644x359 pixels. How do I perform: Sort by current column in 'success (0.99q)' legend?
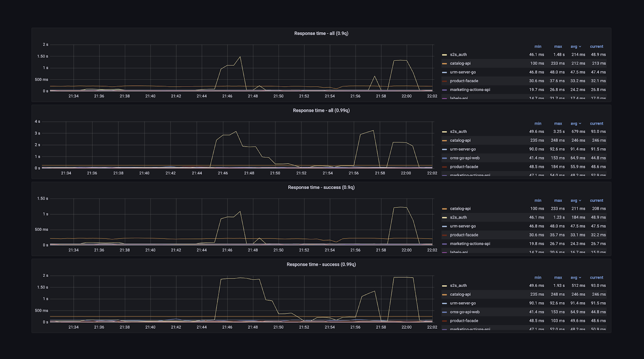pyautogui.click(x=597, y=278)
